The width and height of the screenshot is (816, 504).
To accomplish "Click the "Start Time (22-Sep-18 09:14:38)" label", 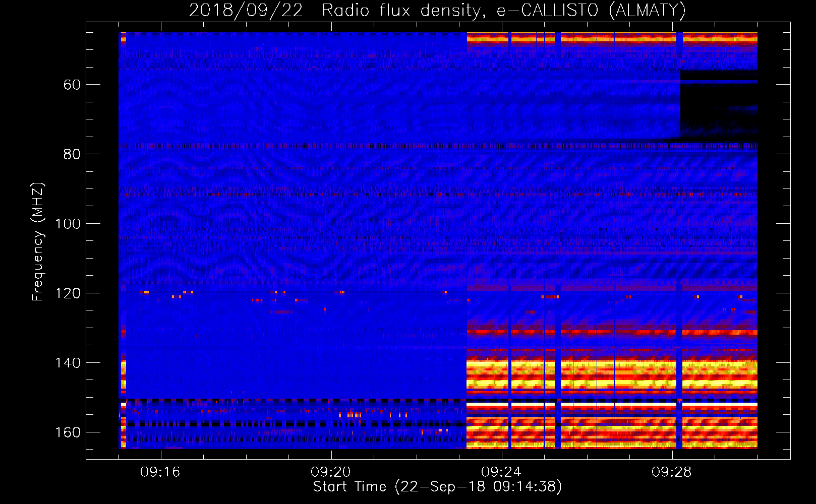I will click(x=437, y=487).
